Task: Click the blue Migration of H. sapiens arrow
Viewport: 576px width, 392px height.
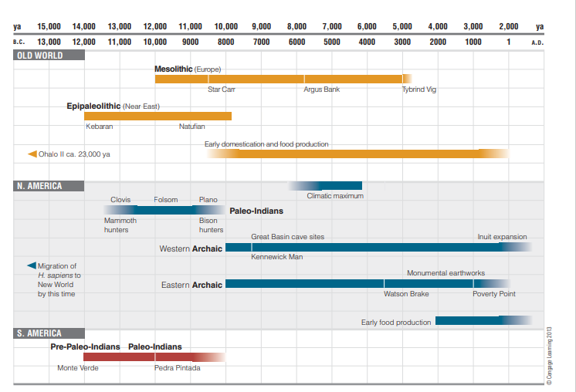Action: tap(32, 265)
